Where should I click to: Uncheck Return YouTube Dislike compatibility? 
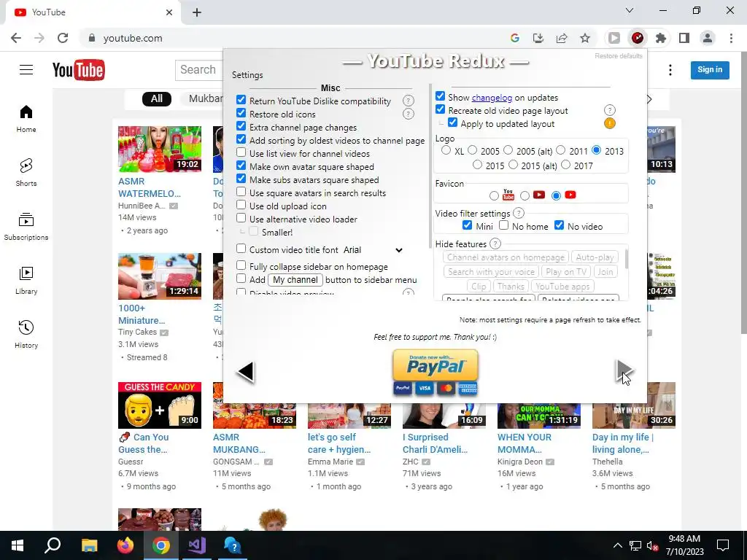coord(241,99)
